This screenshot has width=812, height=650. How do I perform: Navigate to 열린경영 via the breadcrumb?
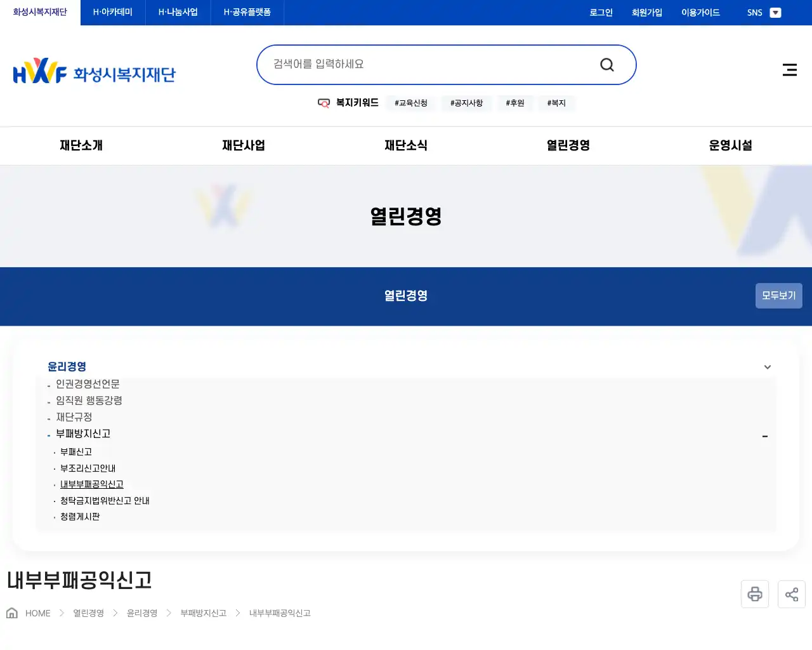click(x=88, y=612)
